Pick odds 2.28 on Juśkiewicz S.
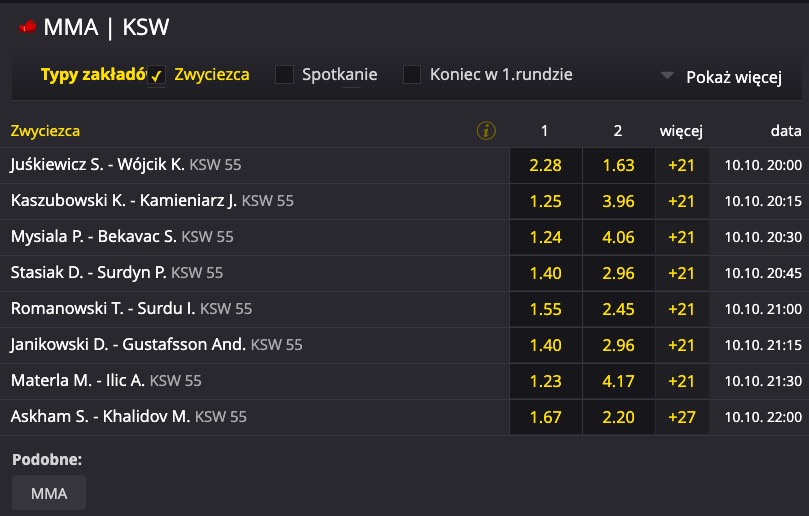The height and width of the screenshot is (516, 809). click(x=545, y=166)
